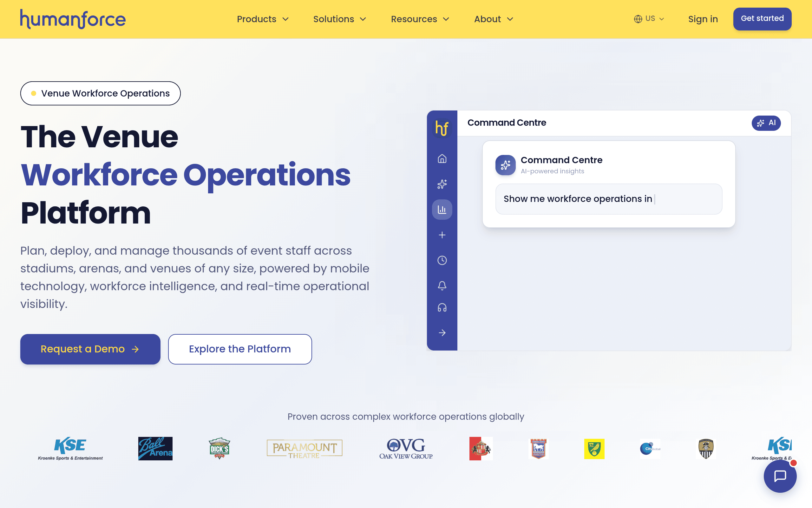Screen dimensions: 812x508
Task: Expand the About menu
Action: point(494,19)
